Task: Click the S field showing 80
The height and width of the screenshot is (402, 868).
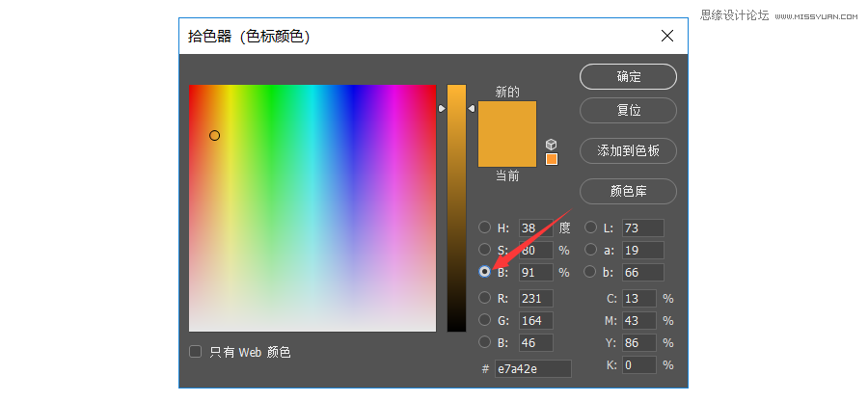Action: click(x=536, y=250)
